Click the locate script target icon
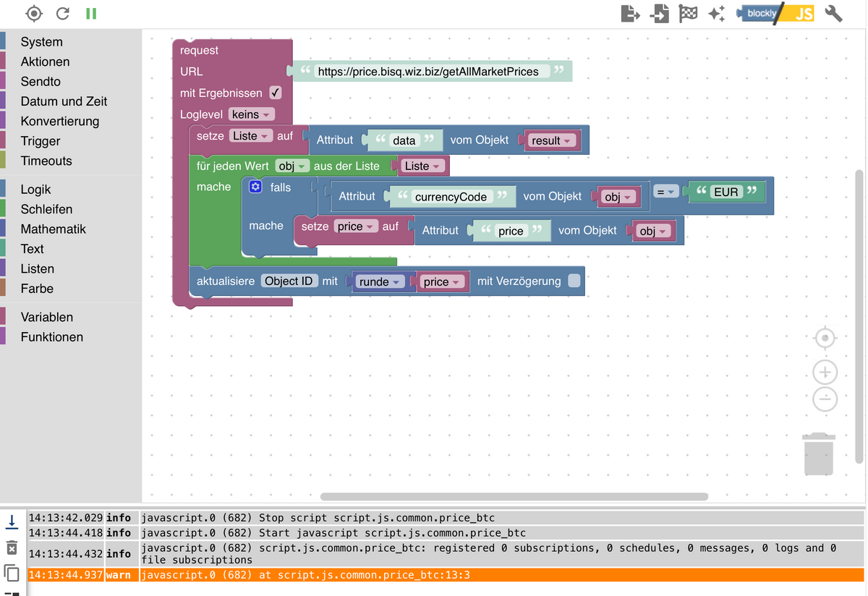Screen dimensions: 868x596 pos(34,13)
